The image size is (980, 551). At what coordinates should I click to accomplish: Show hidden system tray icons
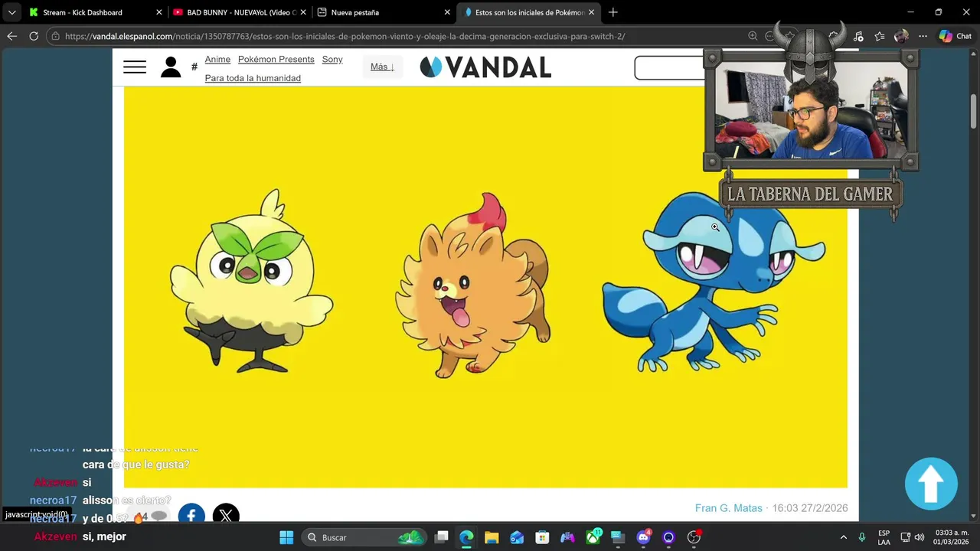(844, 537)
